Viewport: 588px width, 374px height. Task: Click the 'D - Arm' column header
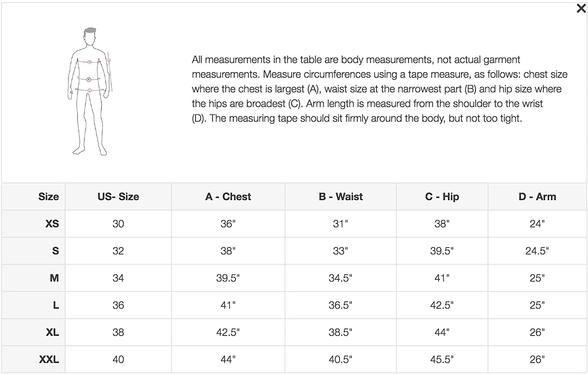[537, 197]
